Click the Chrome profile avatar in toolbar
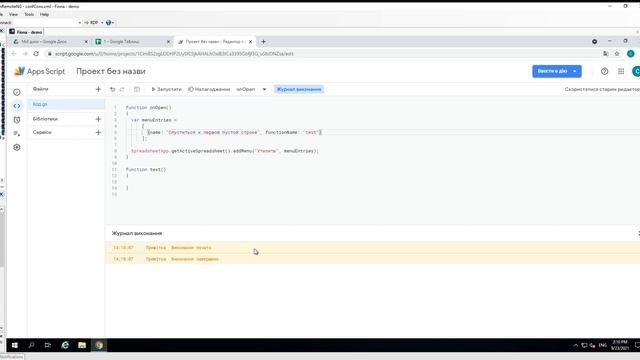Screen dimensions: 640x360 pos(631,53)
